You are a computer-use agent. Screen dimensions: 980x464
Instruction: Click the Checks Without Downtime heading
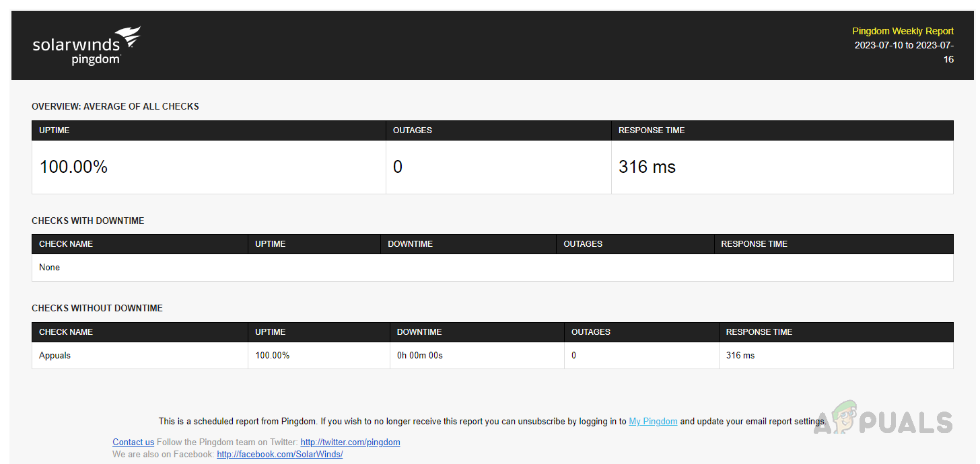click(x=97, y=308)
